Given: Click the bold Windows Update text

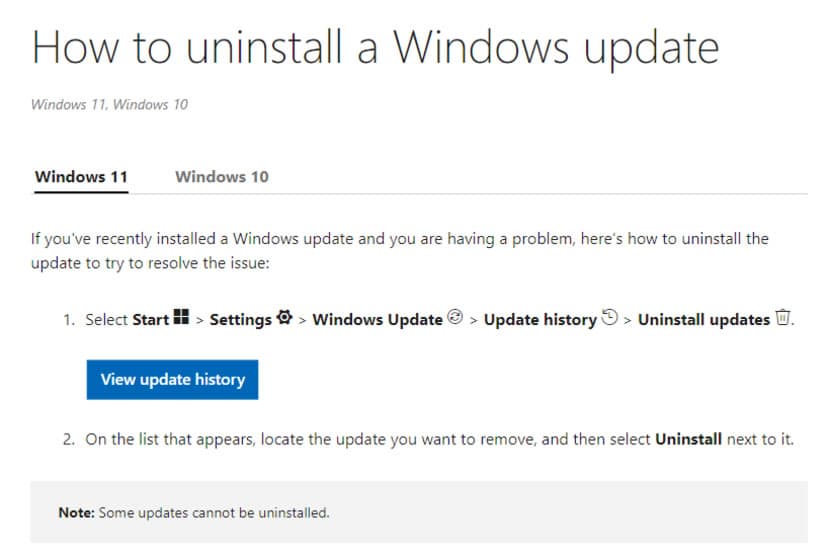Looking at the screenshot, I should [377, 320].
